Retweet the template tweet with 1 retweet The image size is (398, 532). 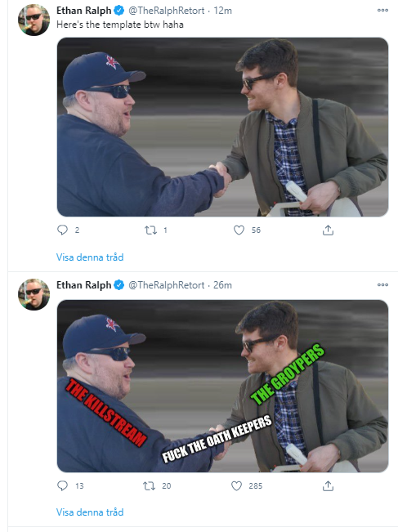(150, 230)
